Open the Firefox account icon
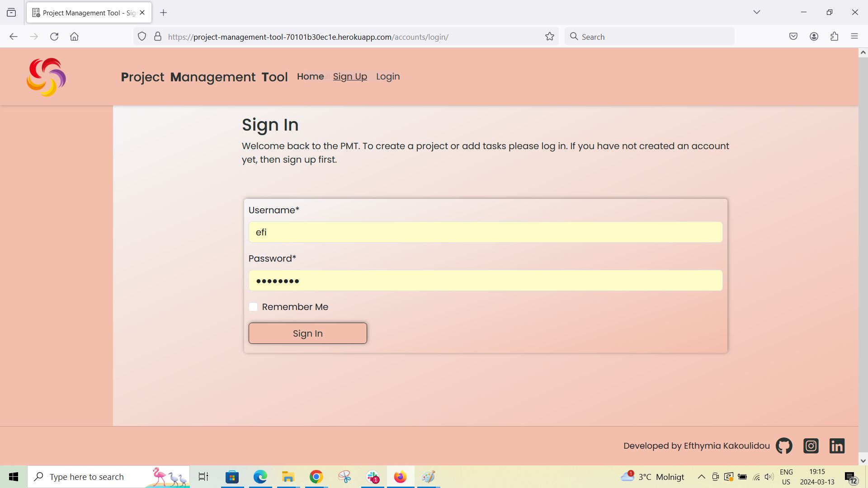 point(814,36)
